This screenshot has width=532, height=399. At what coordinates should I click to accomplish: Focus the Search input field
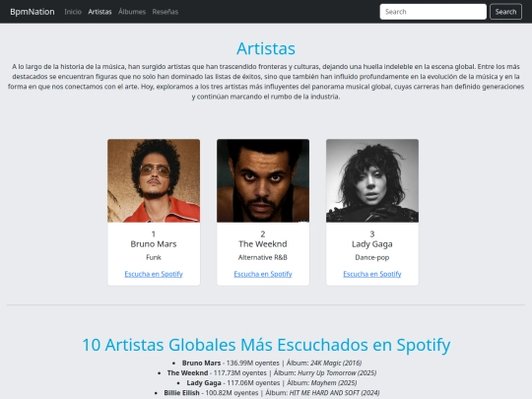pos(432,12)
